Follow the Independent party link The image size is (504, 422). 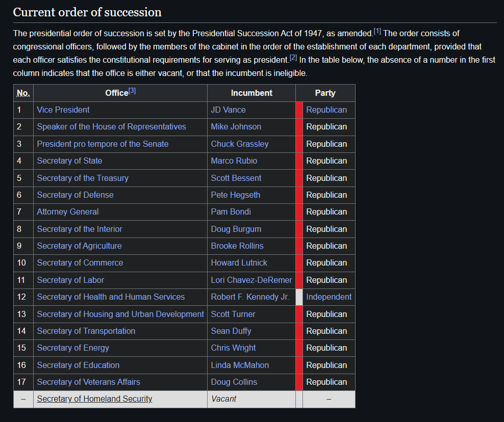point(329,297)
